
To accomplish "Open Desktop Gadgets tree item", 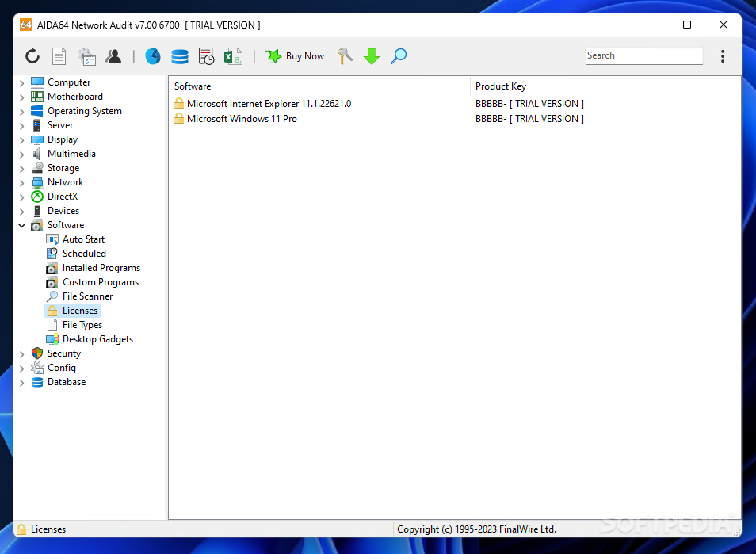I will [x=97, y=339].
